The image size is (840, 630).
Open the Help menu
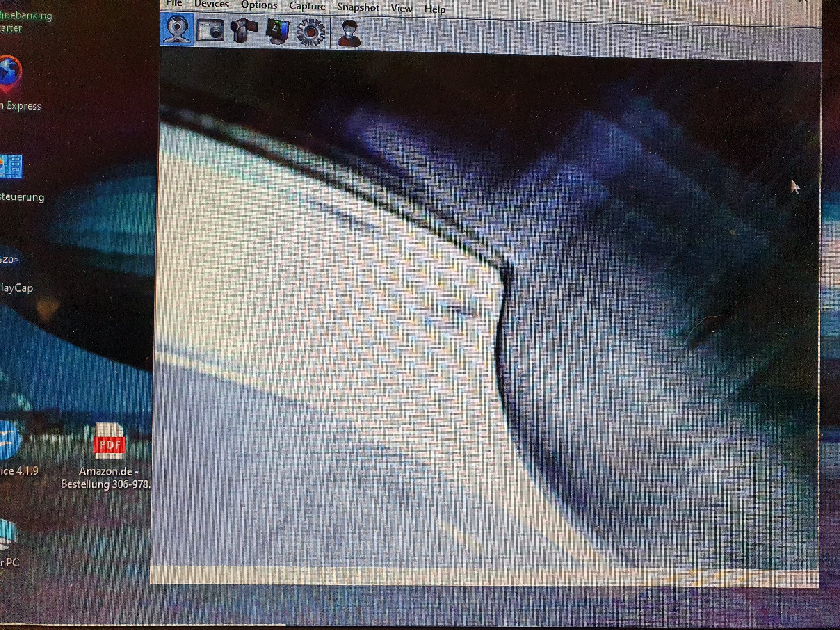(434, 9)
